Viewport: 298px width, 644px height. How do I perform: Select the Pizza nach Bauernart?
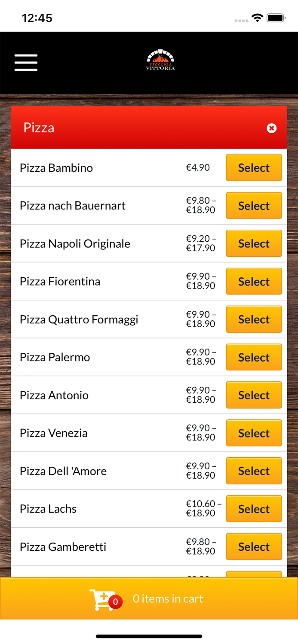click(x=254, y=205)
